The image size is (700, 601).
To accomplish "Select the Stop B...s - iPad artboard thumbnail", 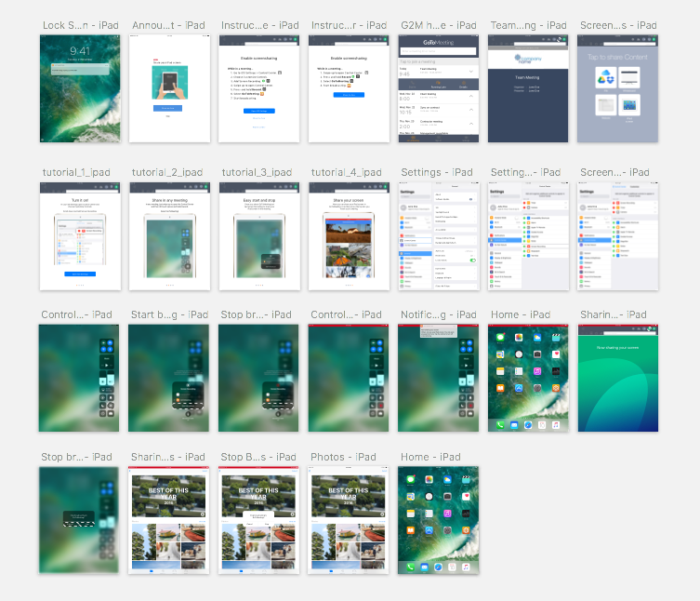I will pyautogui.click(x=259, y=520).
